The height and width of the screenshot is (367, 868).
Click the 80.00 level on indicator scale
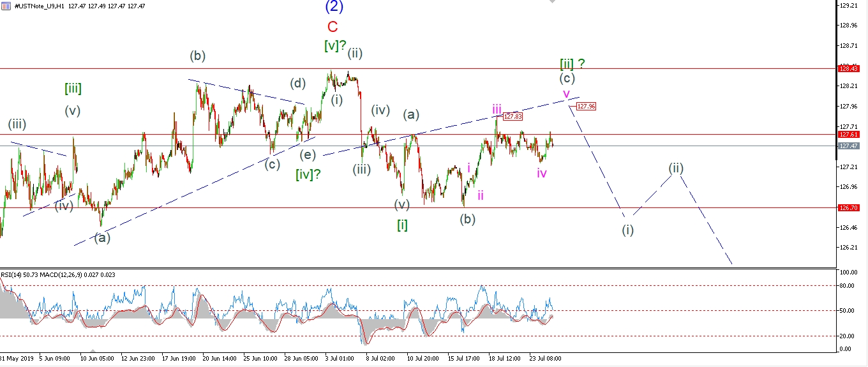coord(847,285)
